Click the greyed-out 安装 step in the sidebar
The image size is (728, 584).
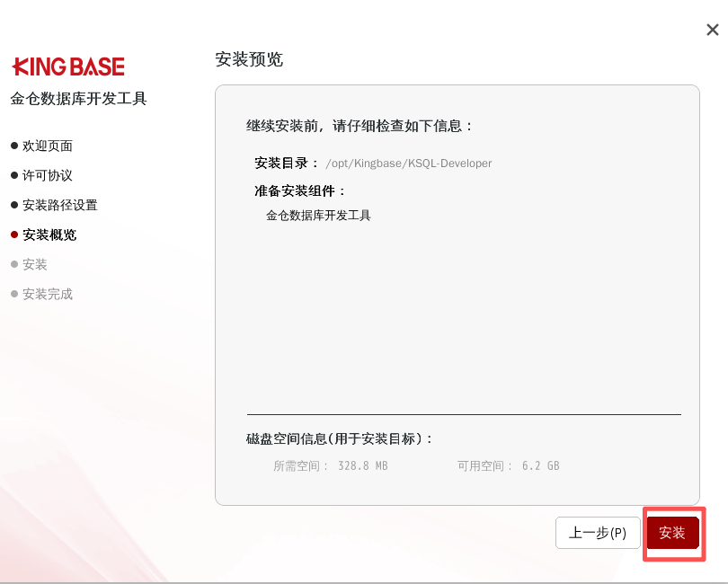[x=35, y=264]
